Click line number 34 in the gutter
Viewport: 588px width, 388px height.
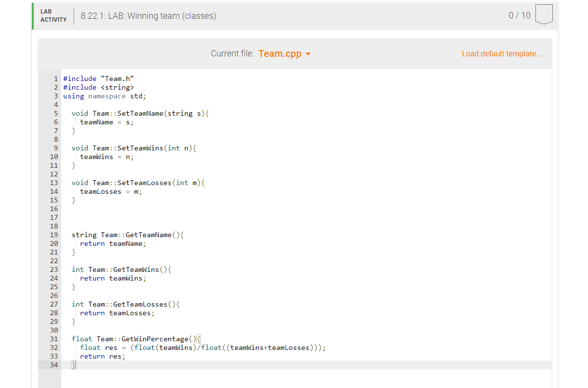(x=53, y=365)
